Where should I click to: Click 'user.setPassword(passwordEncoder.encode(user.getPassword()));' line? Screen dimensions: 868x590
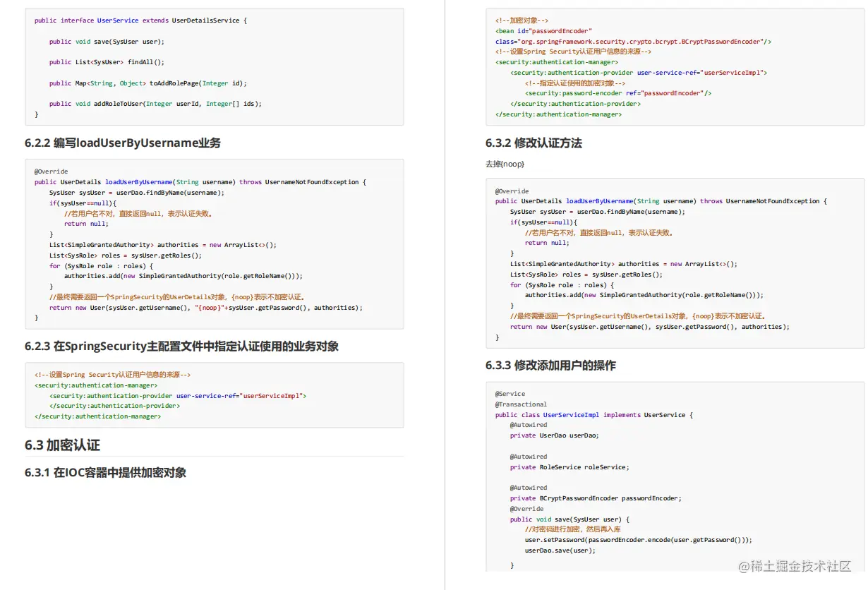639,540
